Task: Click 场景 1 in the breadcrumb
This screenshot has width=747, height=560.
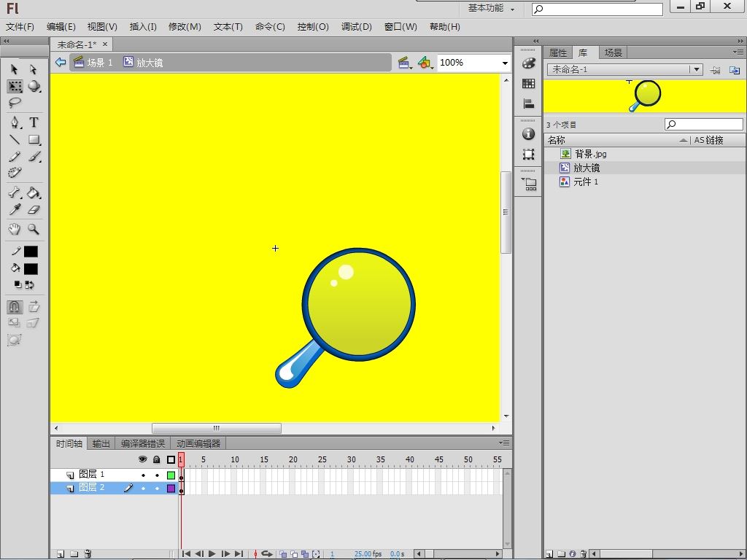Action: [x=93, y=63]
